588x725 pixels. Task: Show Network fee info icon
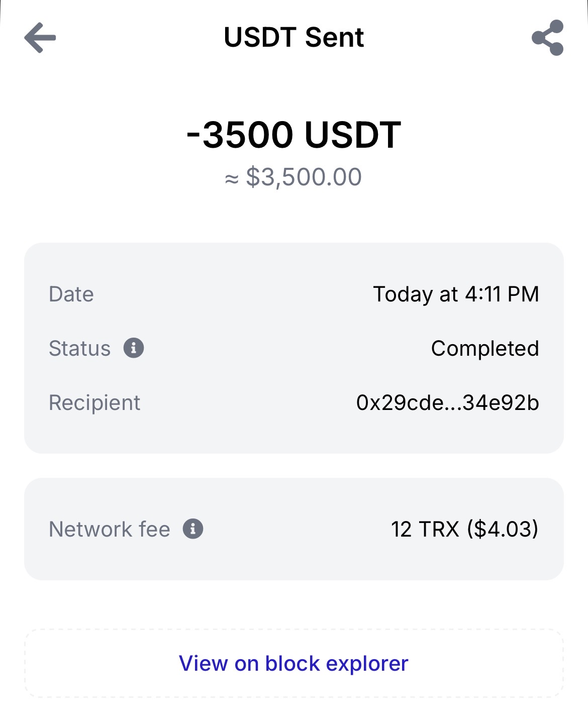click(193, 529)
